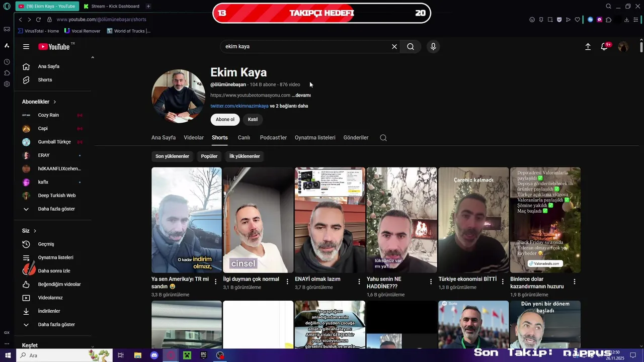Open 'World of Trucks' bookmark

[129, 31]
